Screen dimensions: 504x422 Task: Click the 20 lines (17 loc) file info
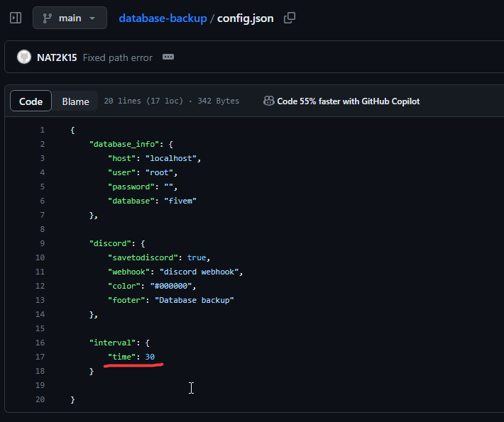point(143,101)
